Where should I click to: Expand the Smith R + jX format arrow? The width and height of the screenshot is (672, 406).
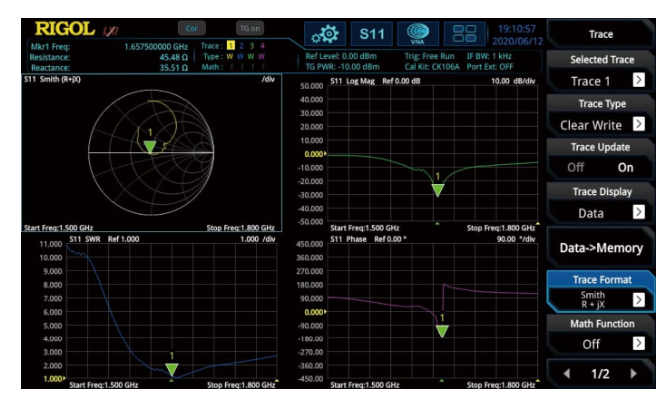click(639, 300)
